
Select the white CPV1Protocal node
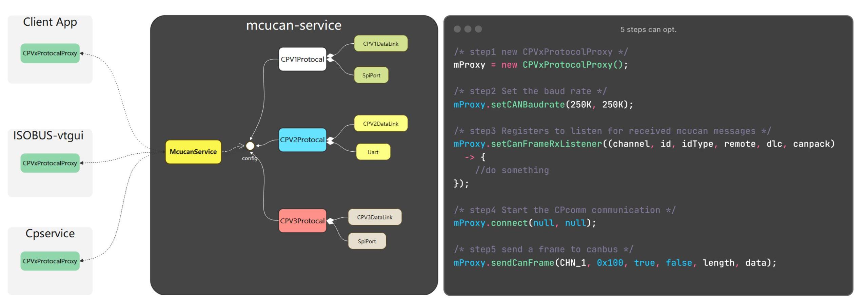click(x=302, y=59)
